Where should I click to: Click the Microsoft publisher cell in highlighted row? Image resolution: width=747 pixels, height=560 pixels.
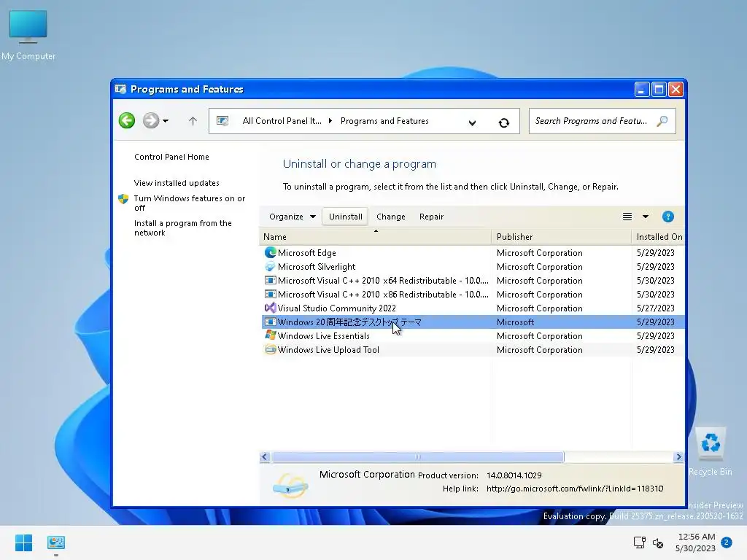pos(515,322)
